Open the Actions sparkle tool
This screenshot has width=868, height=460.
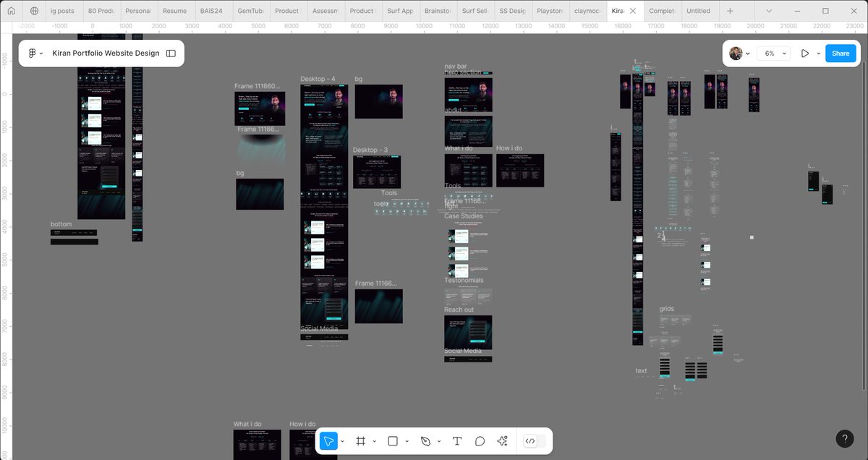coord(503,441)
